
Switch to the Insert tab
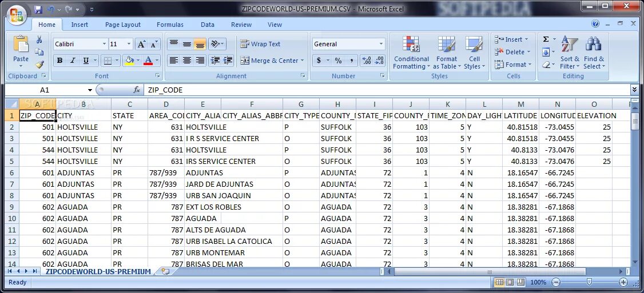(x=79, y=25)
